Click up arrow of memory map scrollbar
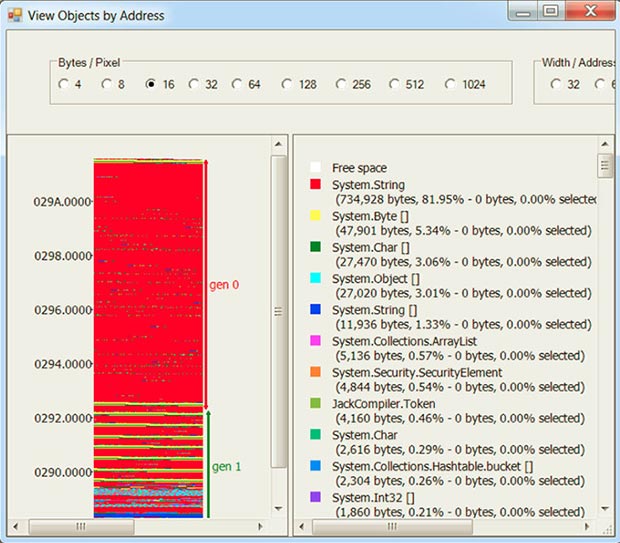 (x=278, y=144)
